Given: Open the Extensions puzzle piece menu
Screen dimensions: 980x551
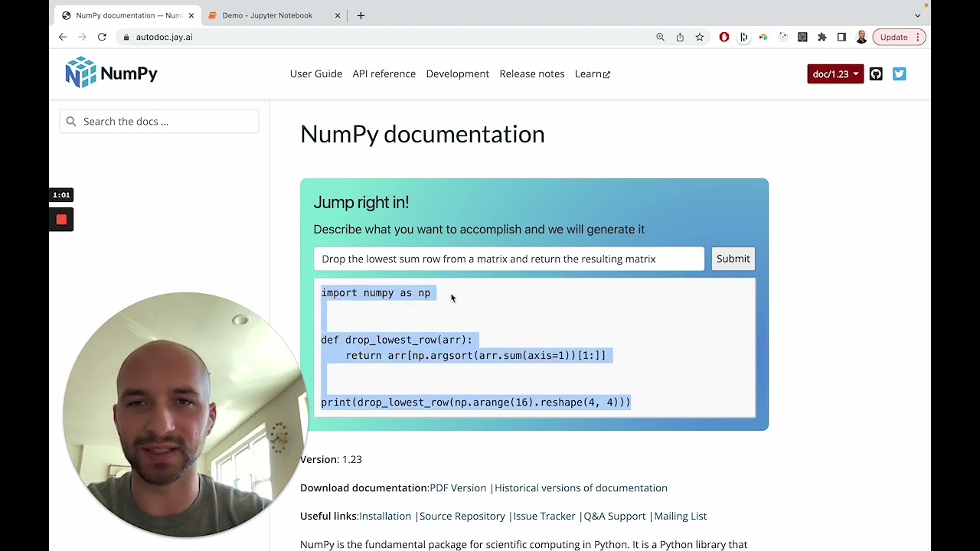Looking at the screenshot, I should point(822,37).
